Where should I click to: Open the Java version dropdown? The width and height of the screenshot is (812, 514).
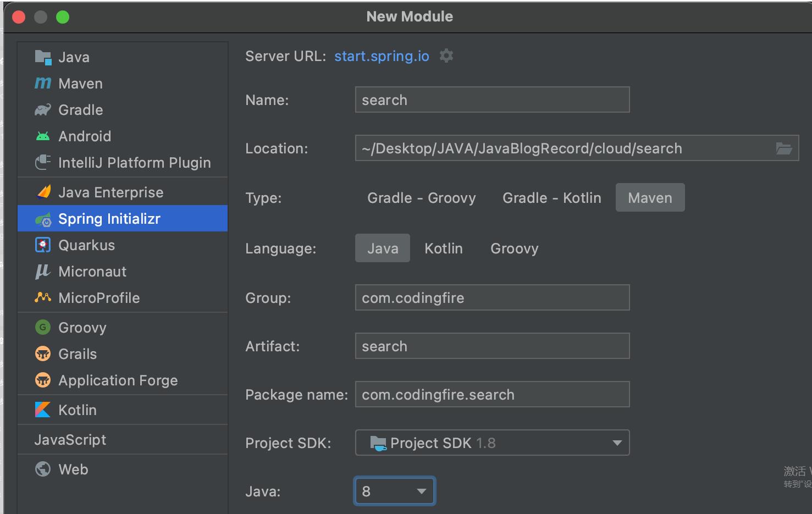395,491
